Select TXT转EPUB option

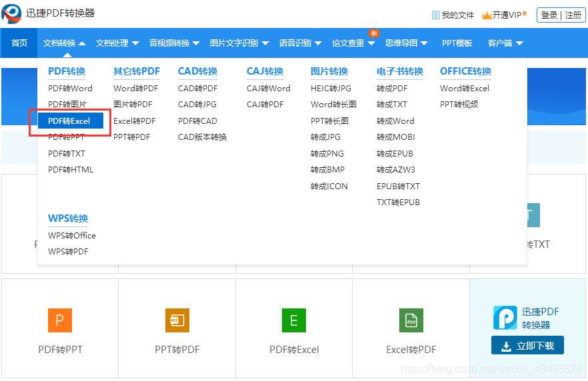coord(398,202)
